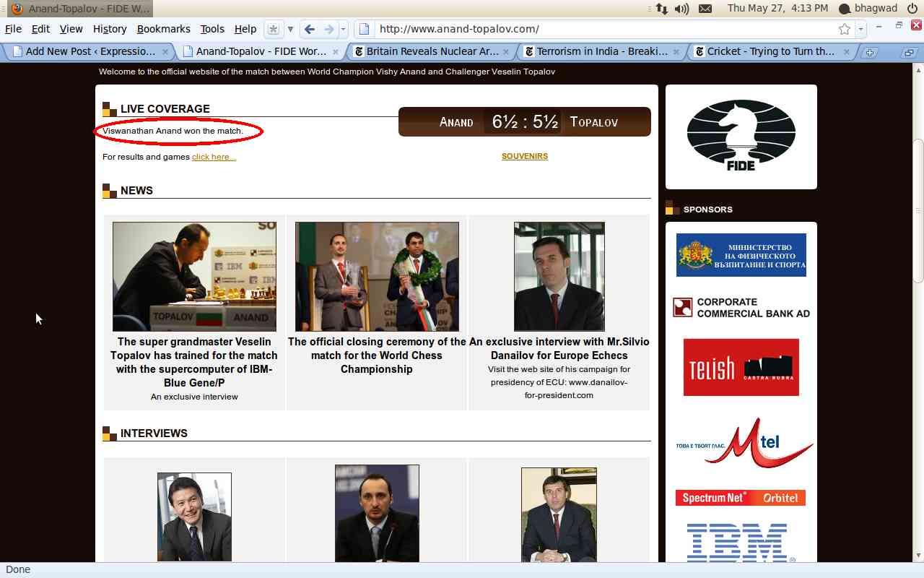This screenshot has width=924, height=578.
Task: Click the FIDE knight logo
Action: pos(741,136)
